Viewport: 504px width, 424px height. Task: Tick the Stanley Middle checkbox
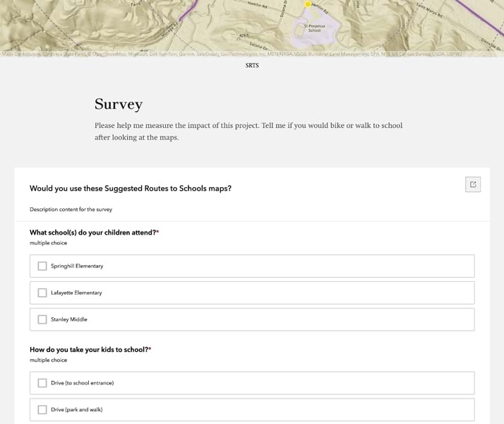click(42, 319)
